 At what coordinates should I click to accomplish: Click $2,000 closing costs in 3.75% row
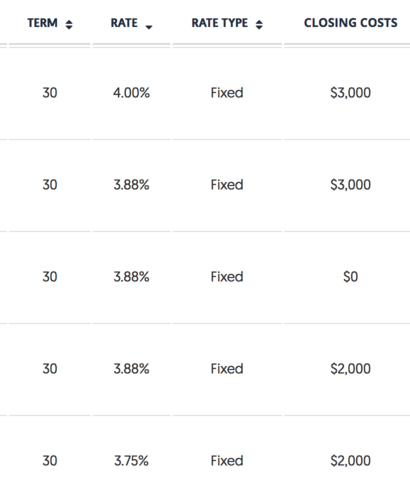(x=351, y=461)
